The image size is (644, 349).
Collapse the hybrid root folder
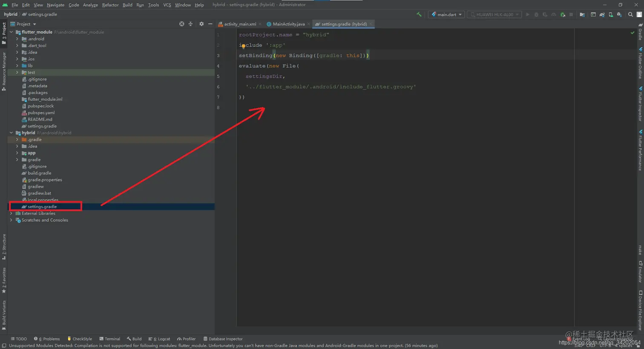coord(11,133)
